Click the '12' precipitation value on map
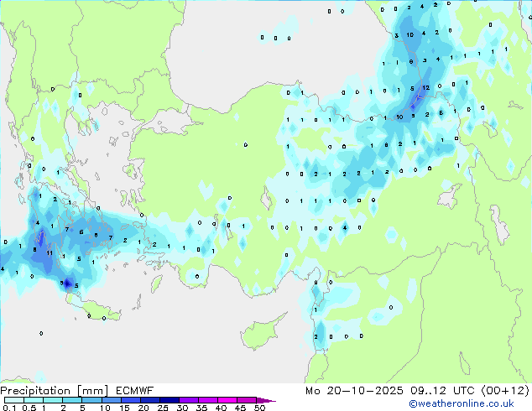Screen dimensions: 532x411 [425, 88]
